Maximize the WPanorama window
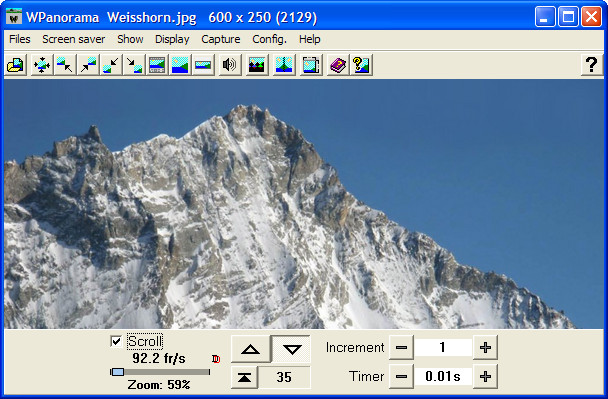The height and width of the screenshot is (399, 608). (568, 17)
